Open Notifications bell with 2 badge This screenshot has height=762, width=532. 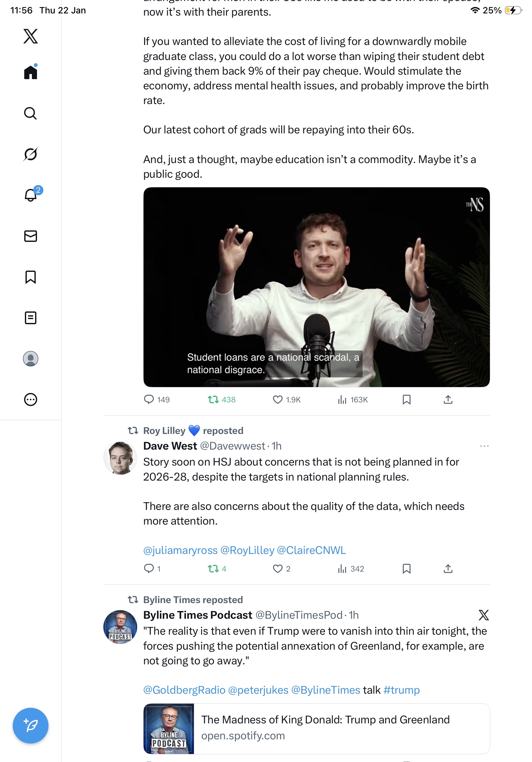pos(31,195)
